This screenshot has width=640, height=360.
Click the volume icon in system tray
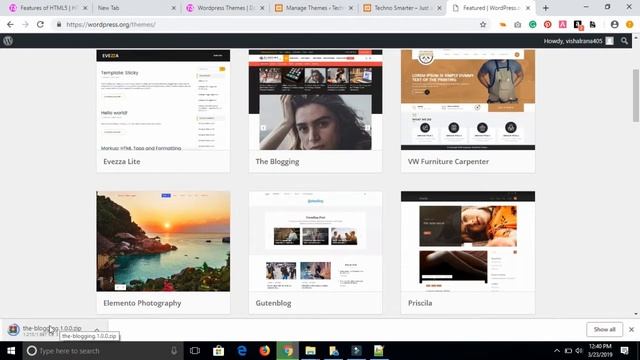point(579,351)
